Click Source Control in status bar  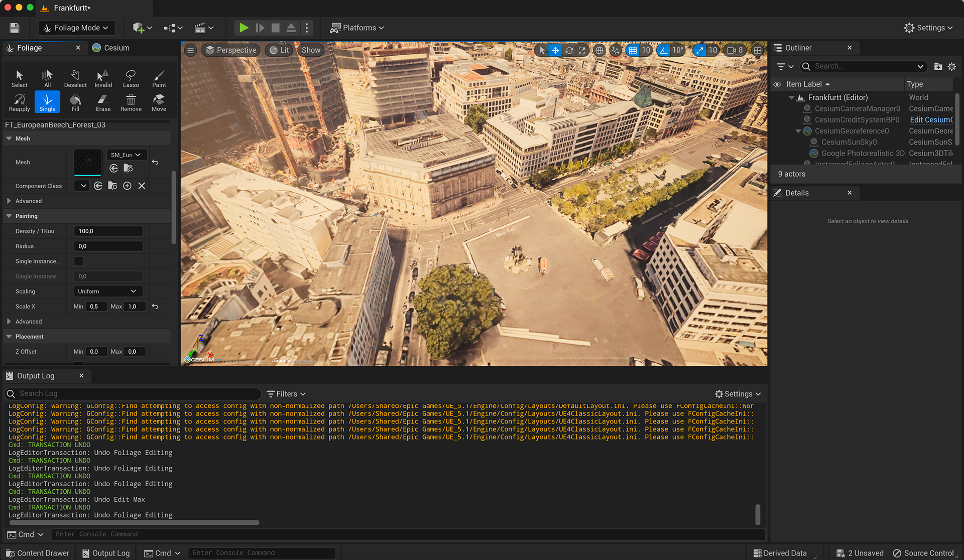(x=923, y=553)
